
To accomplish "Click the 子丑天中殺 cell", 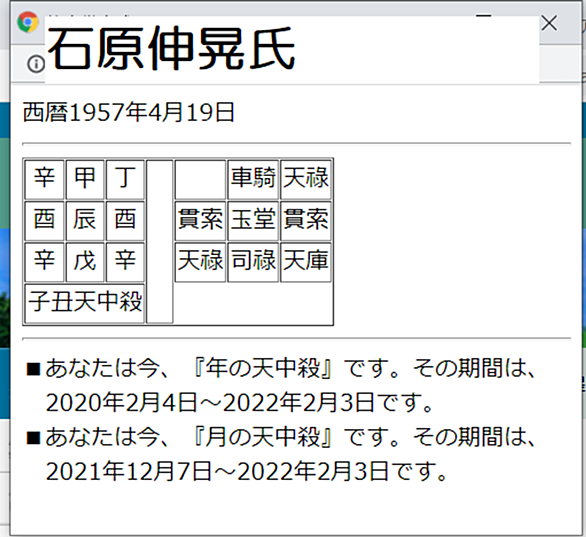I will (84, 303).
